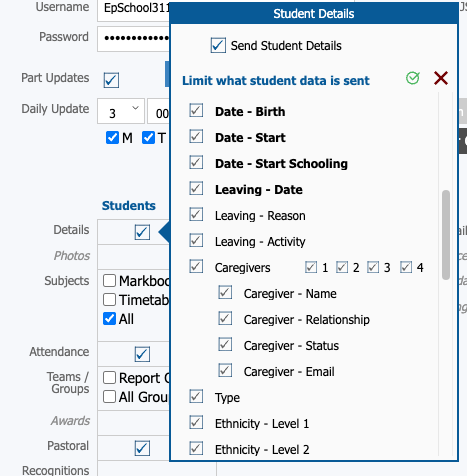Image resolution: width=467 pixels, height=476 pixels.
Task: Uncheck the All subjects checkbox
Action: pyautogui.click(x=110, y=319)
